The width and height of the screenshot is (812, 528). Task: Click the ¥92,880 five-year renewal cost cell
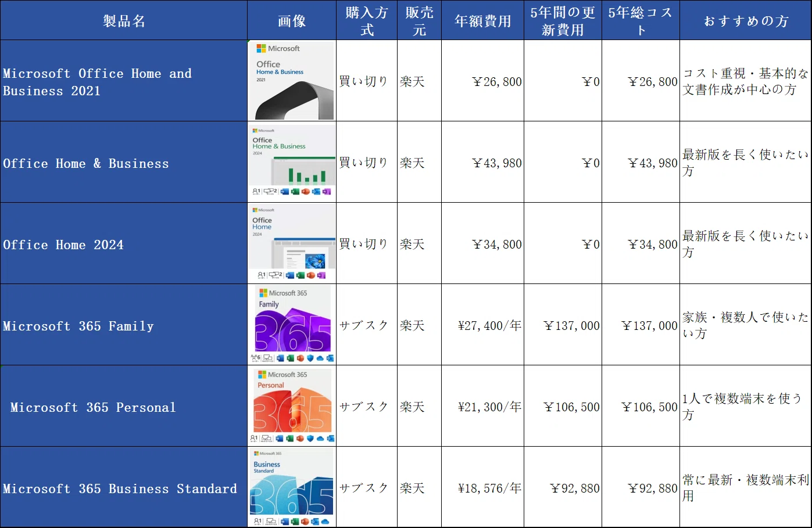(563, 487)
